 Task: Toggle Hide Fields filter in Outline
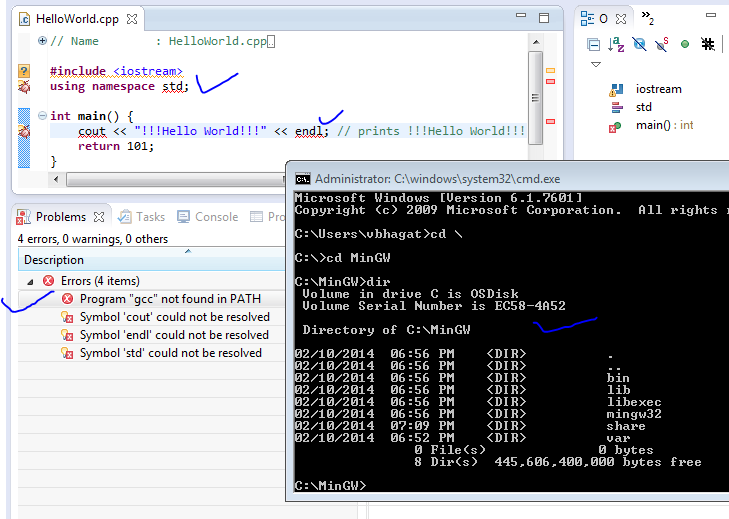coord(639,44)
